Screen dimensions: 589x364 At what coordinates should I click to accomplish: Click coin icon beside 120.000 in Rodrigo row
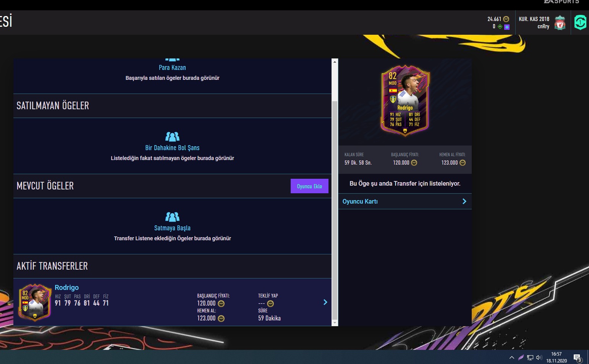click(x=221, y=304)
